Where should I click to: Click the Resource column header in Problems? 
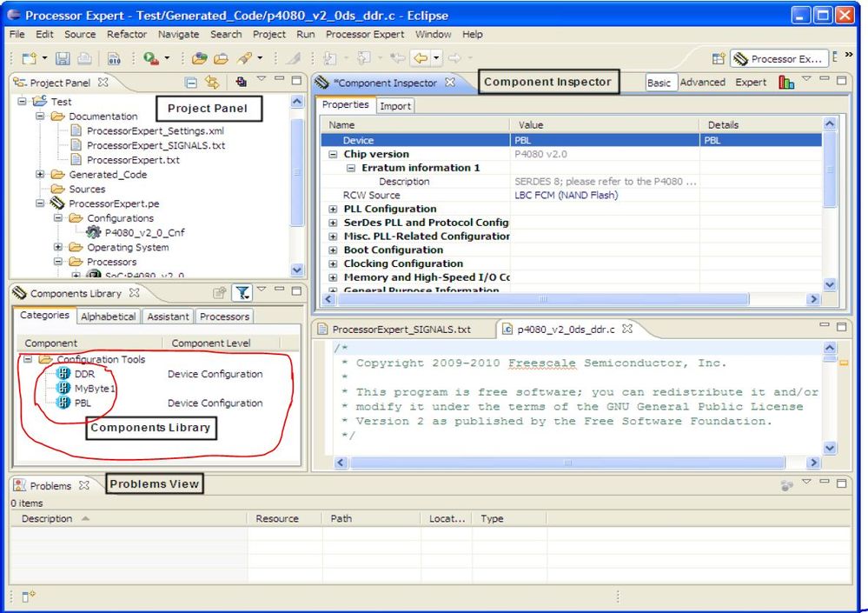tap(284, 518)
